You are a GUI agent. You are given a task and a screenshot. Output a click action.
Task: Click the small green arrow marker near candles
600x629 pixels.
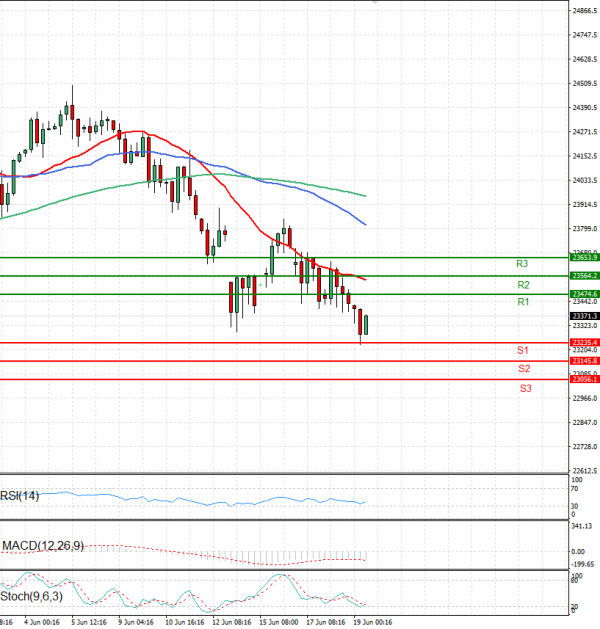(x=260, y=285)
